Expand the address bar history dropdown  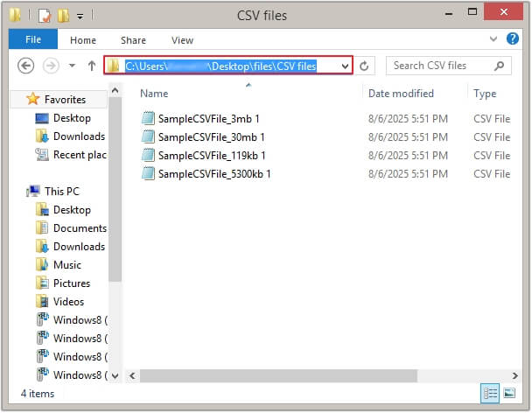tap(345, 66)
